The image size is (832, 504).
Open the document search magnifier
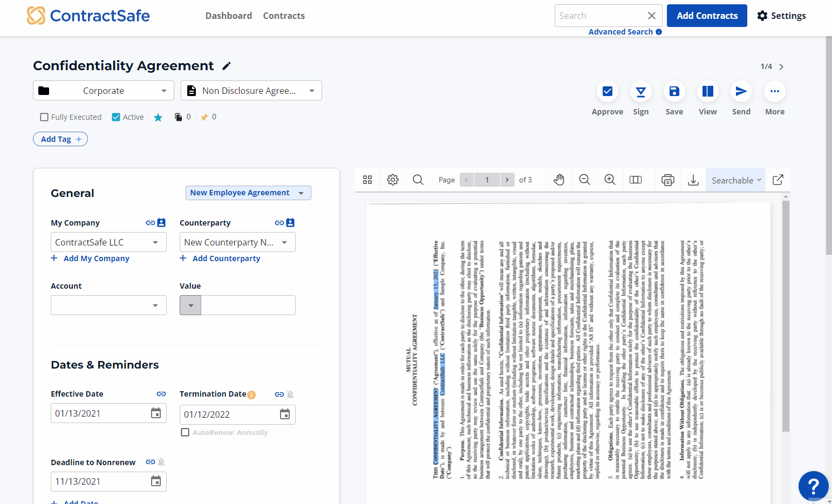418,180
